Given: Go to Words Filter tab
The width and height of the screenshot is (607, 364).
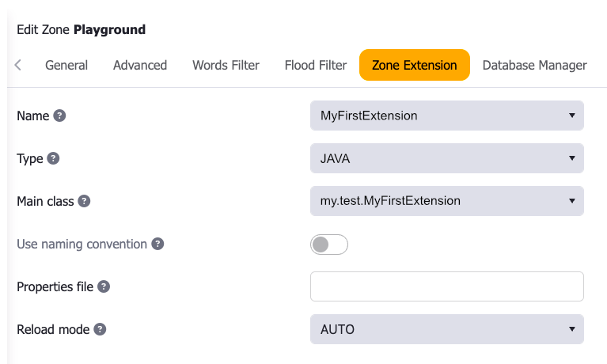Looking at the screenshot, I should point(226,65).
